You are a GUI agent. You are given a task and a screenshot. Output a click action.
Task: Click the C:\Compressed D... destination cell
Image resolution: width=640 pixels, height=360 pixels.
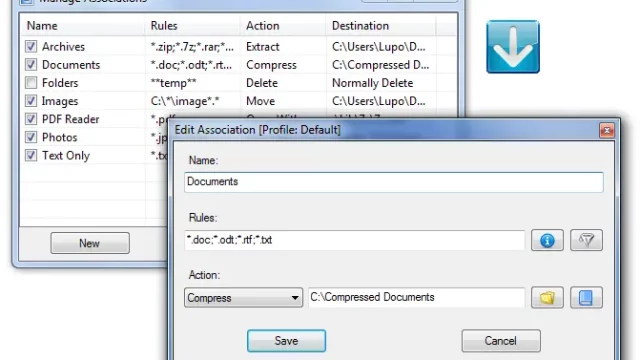tap(380, 65)
